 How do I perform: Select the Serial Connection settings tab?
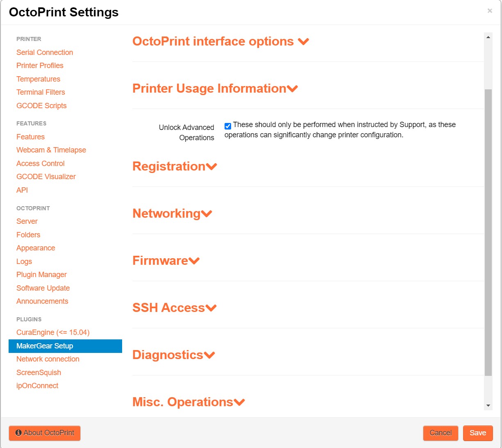(x=45, y=52)
